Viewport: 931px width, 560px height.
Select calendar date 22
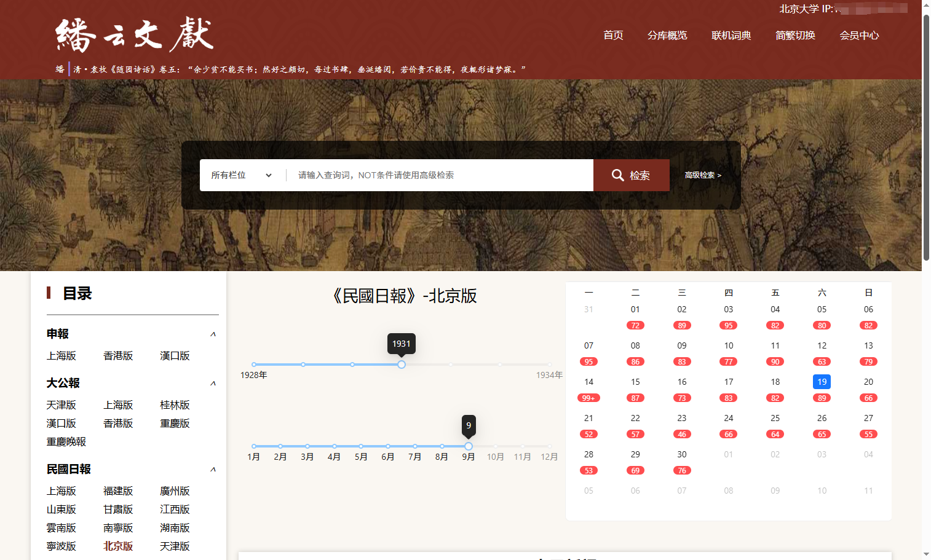point(635,418)
